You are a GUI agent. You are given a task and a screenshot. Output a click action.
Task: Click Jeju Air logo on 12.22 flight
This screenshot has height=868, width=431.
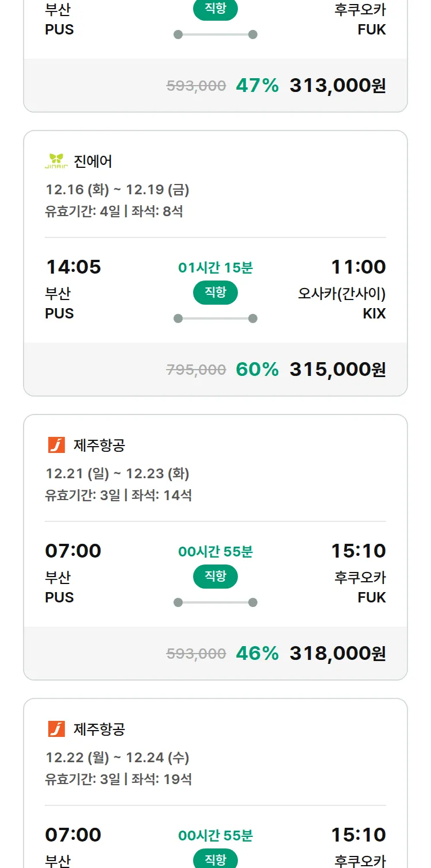point(56,729)
